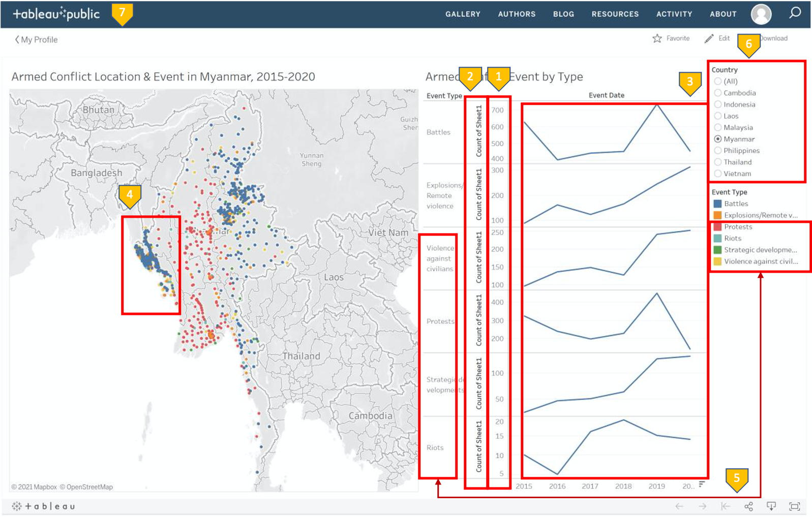Select the Vietnam country radio button
Screen dimensions: 812x518
(718, 174)
